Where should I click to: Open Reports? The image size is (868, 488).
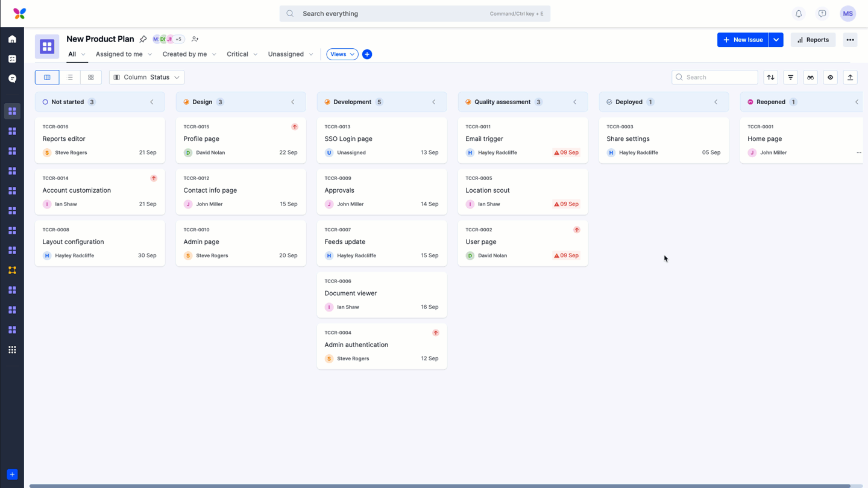tap(813, 40)
